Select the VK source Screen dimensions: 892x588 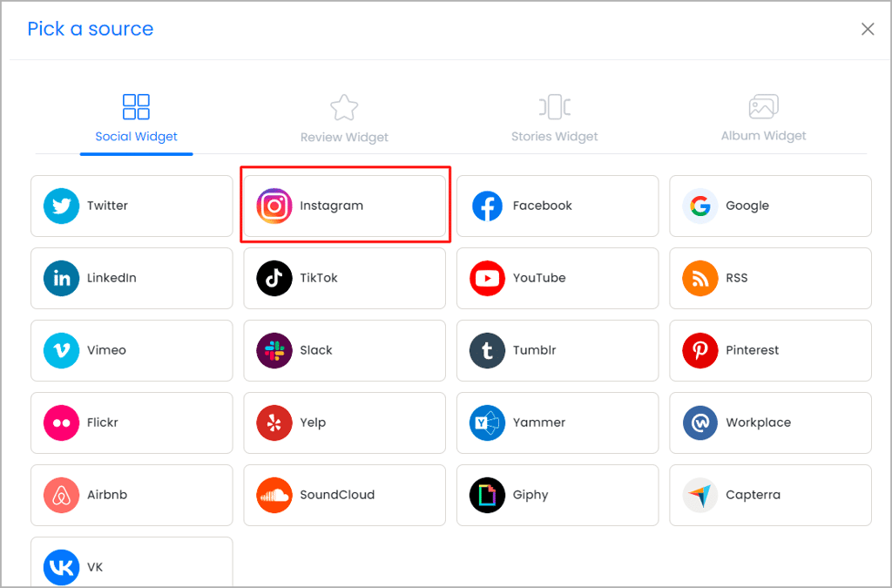pyautogui.click(x=131, y=567)
